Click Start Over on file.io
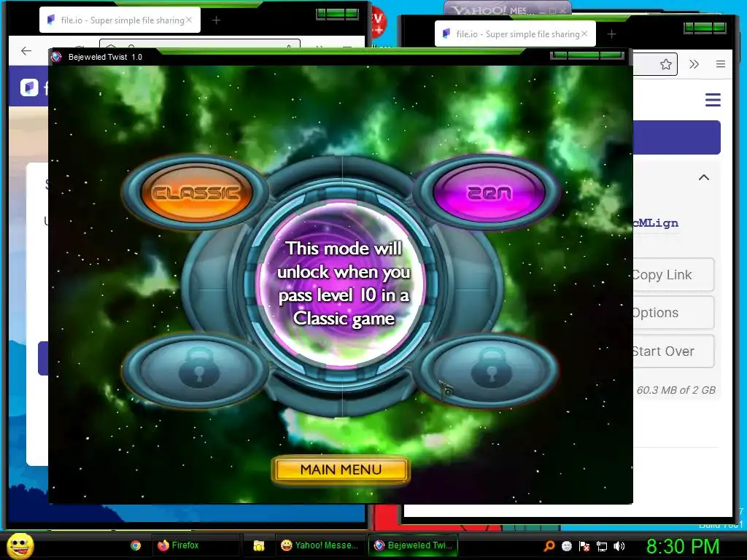The image size is (747, 560). 673,351
